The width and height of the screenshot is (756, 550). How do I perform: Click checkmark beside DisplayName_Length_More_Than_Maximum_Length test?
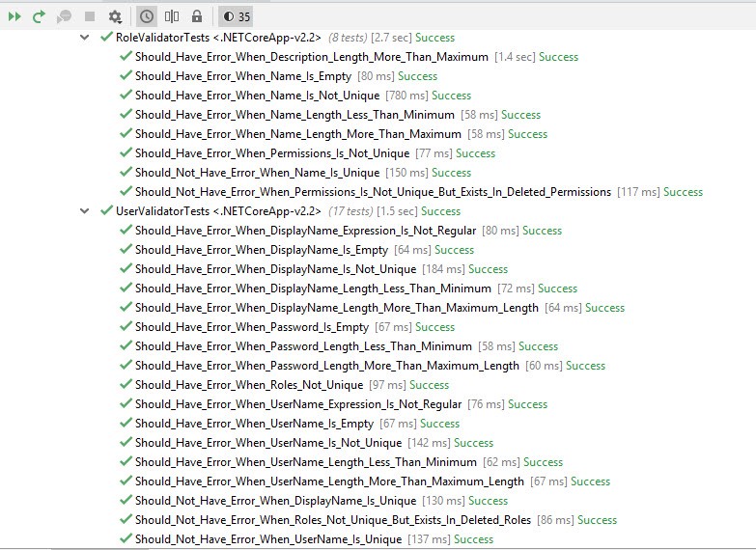[126, 307]
